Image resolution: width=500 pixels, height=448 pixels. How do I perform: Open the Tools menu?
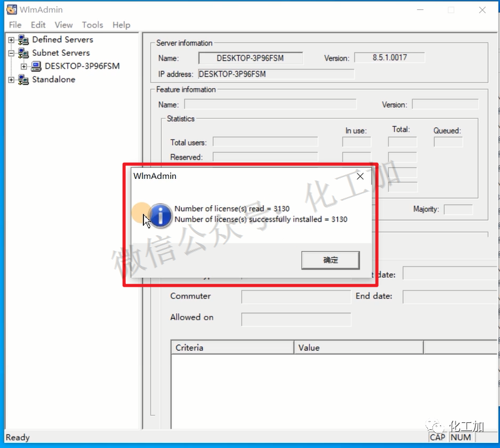point(93,25)
